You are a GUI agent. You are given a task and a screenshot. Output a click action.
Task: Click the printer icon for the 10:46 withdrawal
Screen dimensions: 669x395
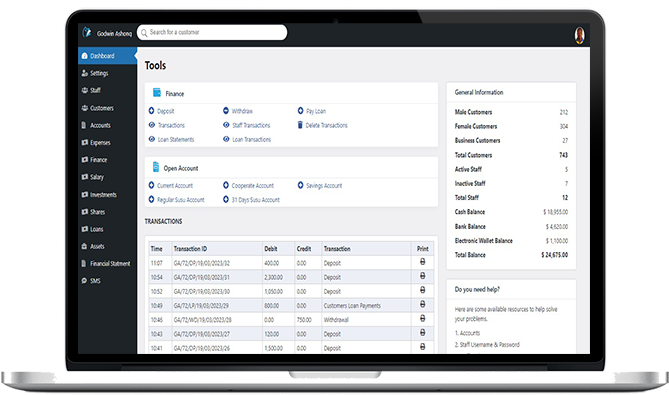(x=422, y=318)
